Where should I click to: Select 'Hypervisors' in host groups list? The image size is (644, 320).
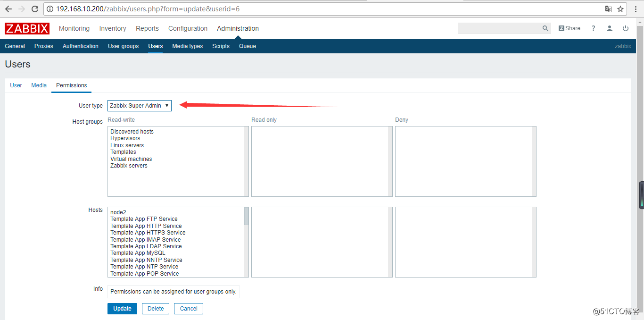pyautogui.click(x=125, y=138)
